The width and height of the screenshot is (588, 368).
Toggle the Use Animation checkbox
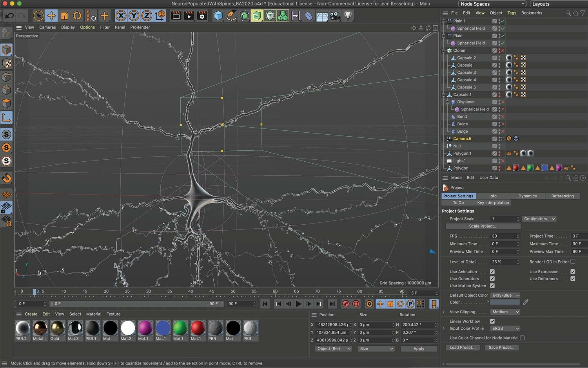click(x=492, y=272)
